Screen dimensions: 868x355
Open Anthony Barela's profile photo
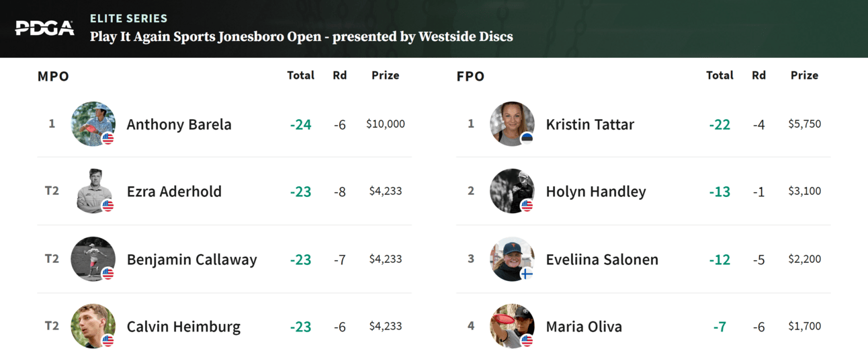[93, 124]
